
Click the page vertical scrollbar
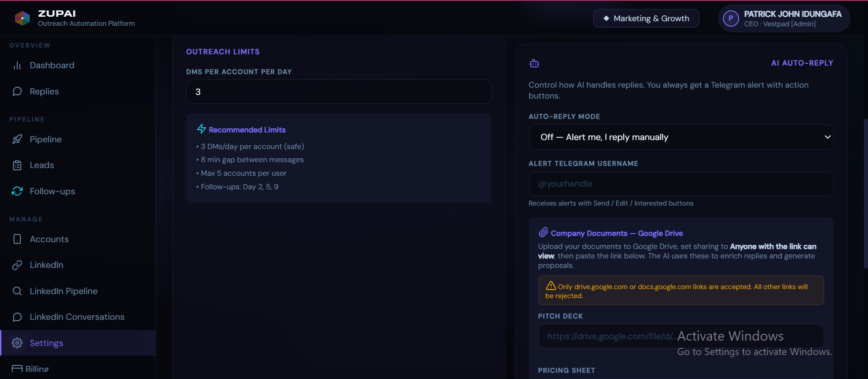point(865,194)
